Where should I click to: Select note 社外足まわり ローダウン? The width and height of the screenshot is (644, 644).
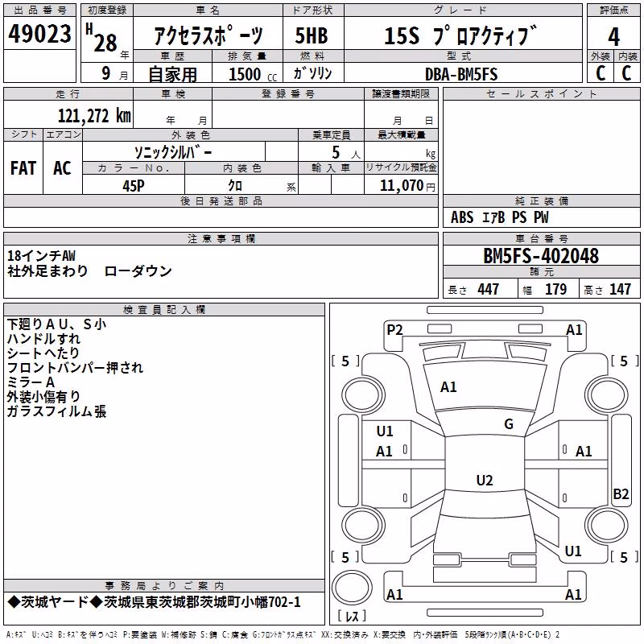click(x=89, y=271)
